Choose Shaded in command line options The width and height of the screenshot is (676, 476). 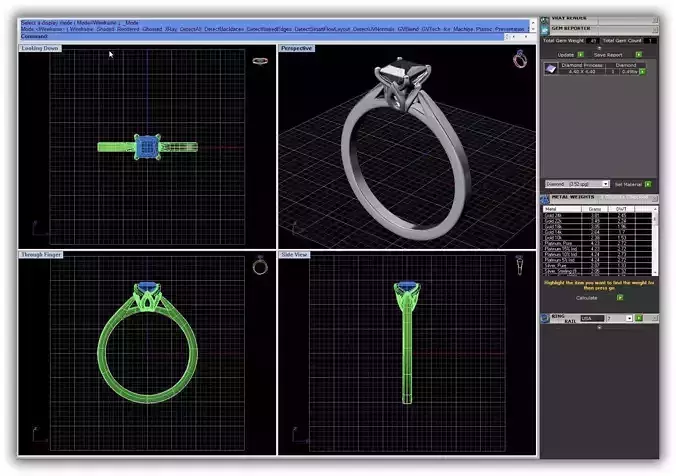coord(105,29)
